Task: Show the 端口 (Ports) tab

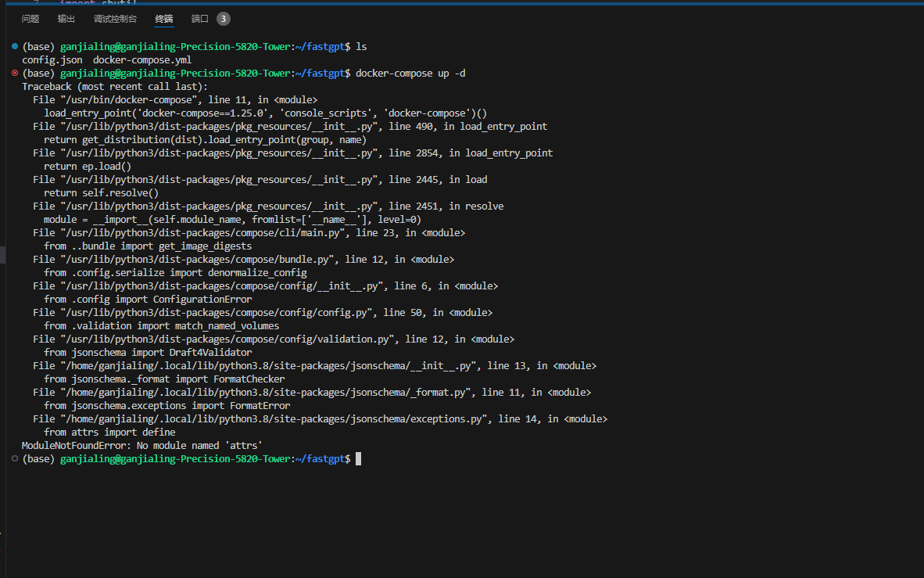Action: pos(200,19)
